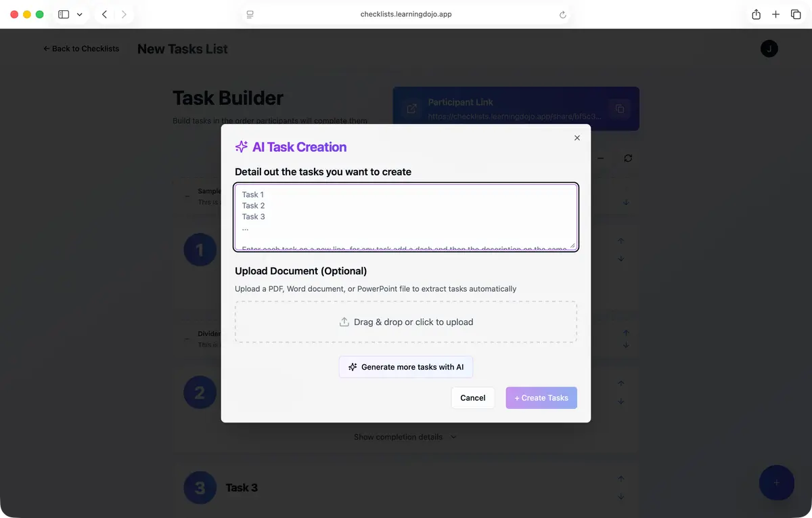The image size is (812, 518).
Task: Click the AI Task Creation sparkles icon
Action: pos(242,146)
